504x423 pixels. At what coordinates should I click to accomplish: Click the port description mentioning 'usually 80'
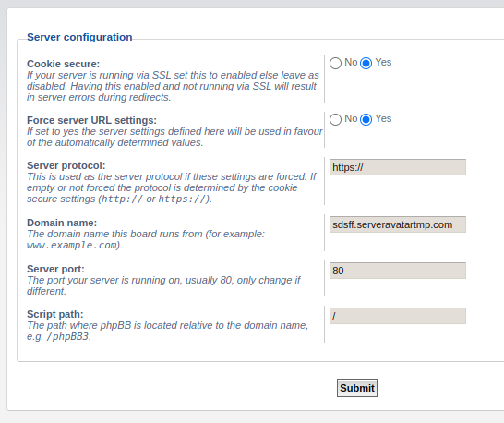[x=163, y=285]
